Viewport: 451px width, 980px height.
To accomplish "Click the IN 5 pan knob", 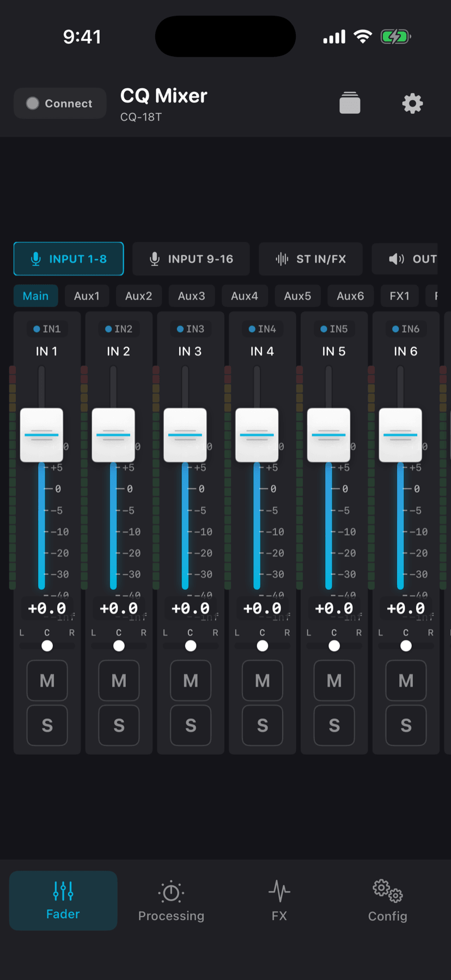I will 334,646.
